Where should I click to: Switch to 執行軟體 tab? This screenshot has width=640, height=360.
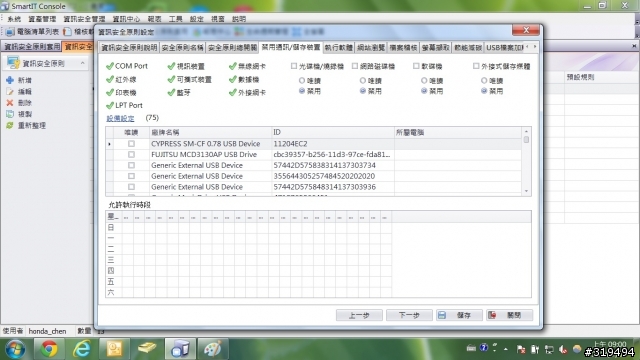click(x=338, y=48)
